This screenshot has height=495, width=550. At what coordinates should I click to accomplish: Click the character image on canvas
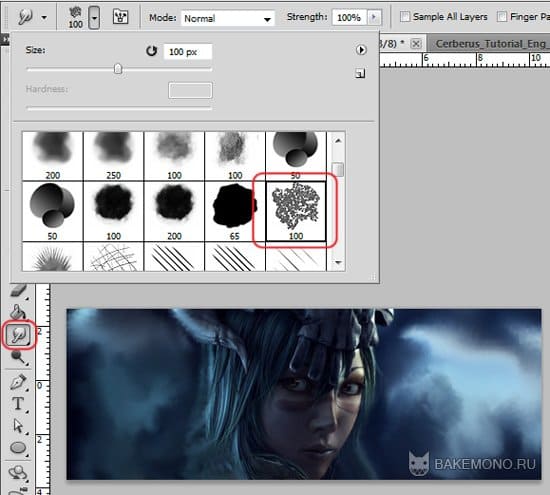(304, 394)
